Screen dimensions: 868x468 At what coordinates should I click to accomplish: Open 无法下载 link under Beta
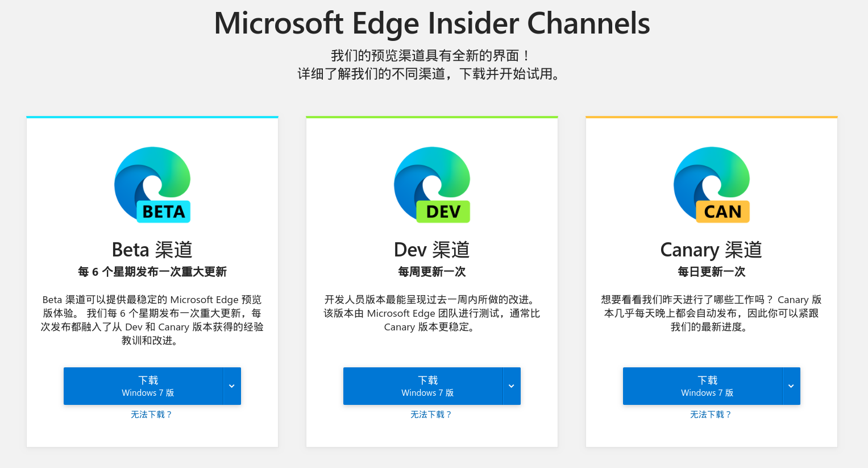pyautogui.click(x=152, y=415)
